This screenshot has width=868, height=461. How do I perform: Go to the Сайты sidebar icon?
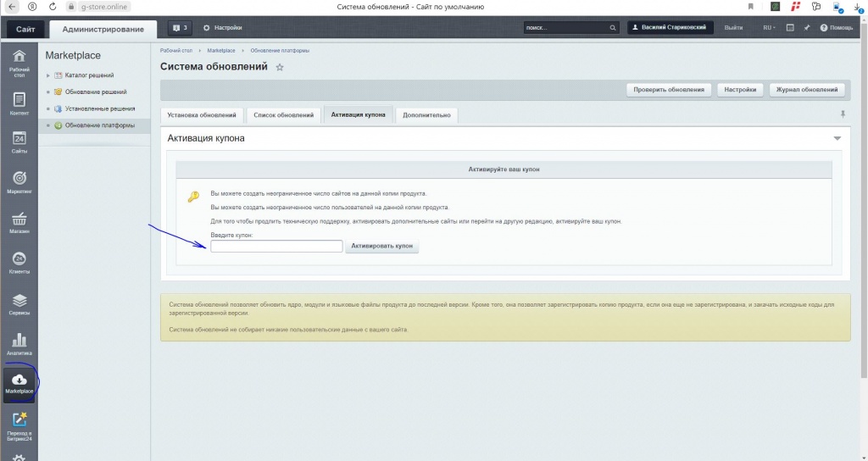point(19,142)
